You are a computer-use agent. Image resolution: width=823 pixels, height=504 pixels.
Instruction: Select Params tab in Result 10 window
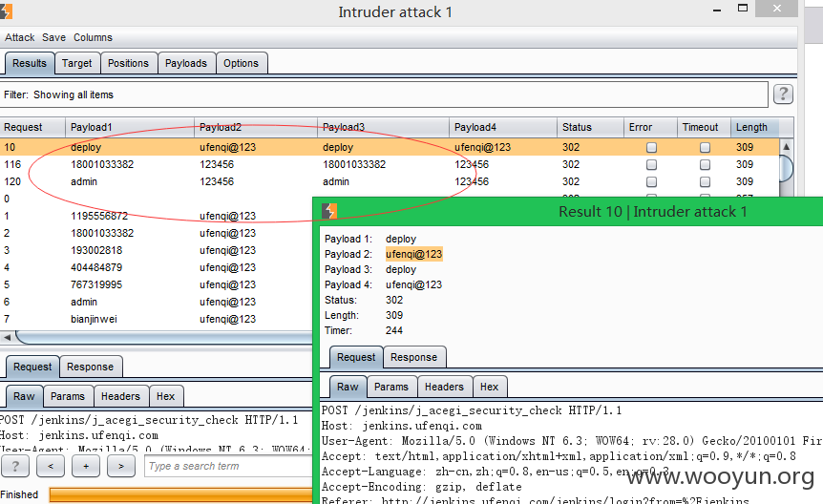click(x=391, y=387)
